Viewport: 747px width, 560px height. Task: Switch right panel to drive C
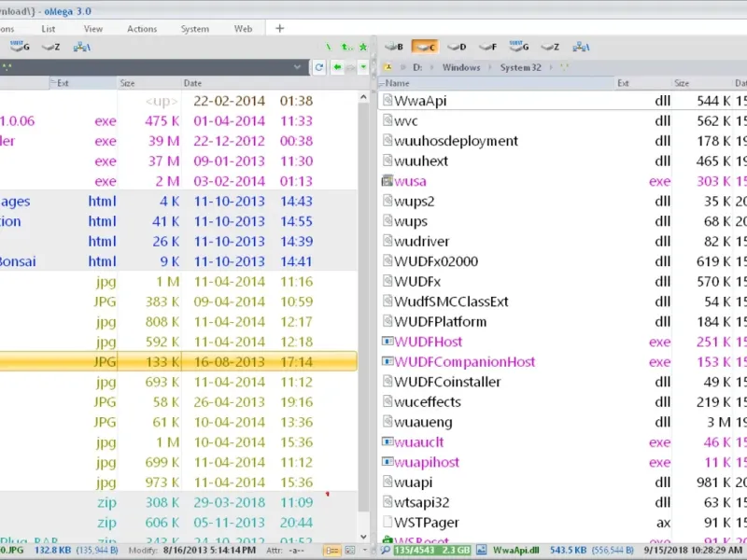(425, 46)
